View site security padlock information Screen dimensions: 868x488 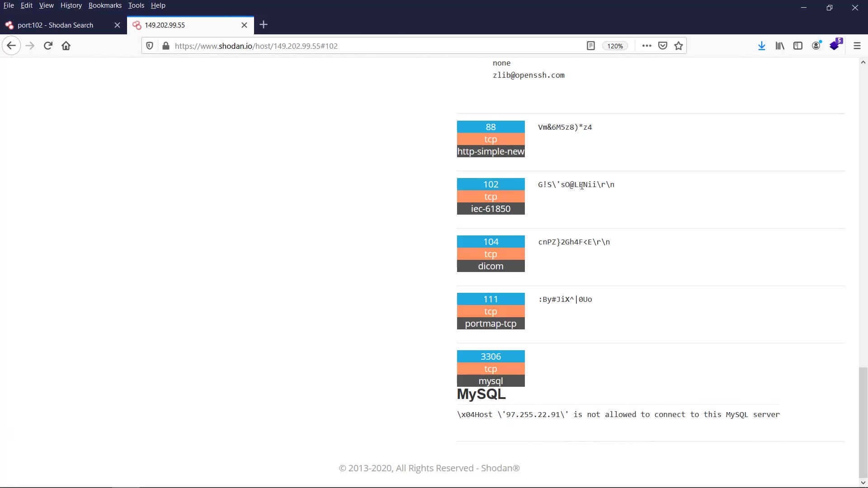[x=166, y=46]
